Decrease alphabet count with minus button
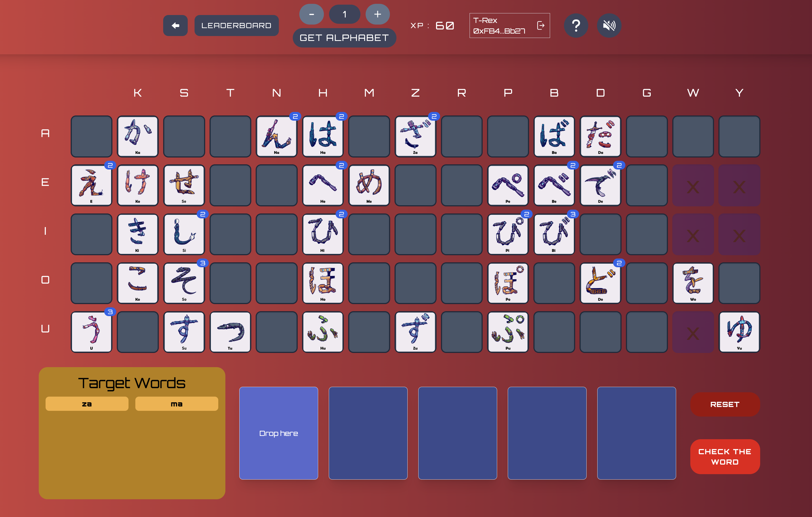812x517 pixels. point(311,14)
